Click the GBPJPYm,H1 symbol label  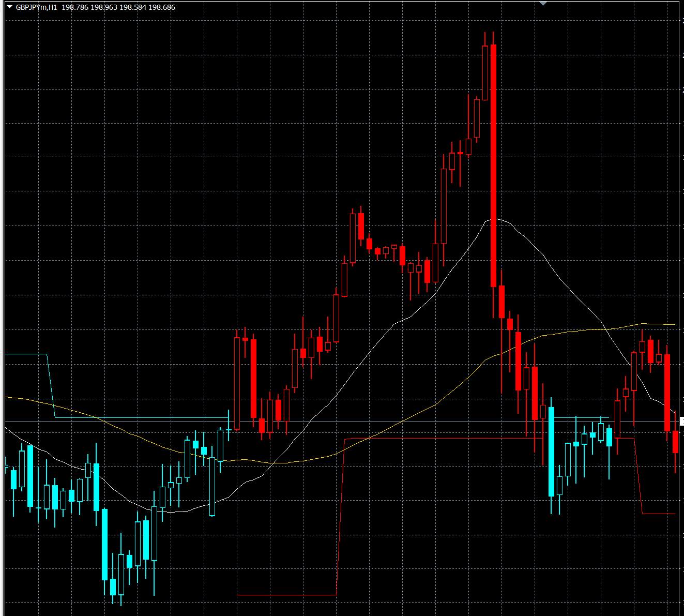(36, 7)
